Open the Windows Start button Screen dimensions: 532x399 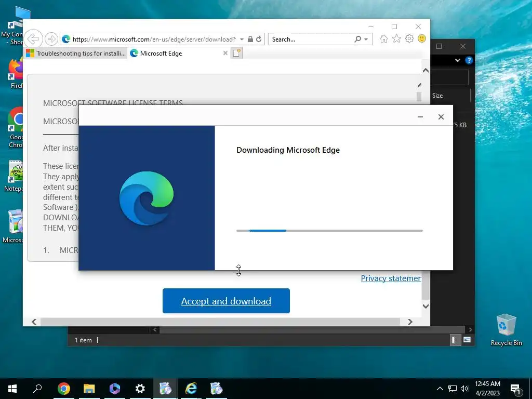(12, 389)
